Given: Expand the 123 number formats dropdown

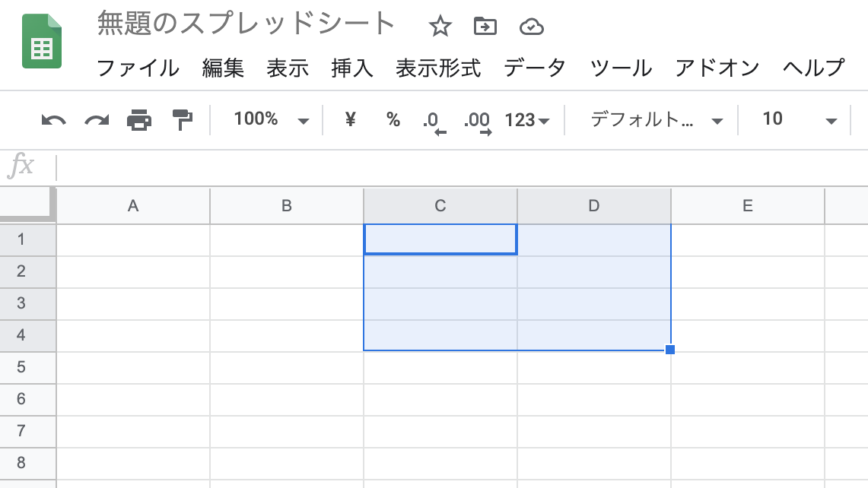Looking at the screenshot, I should coord(526,120).
